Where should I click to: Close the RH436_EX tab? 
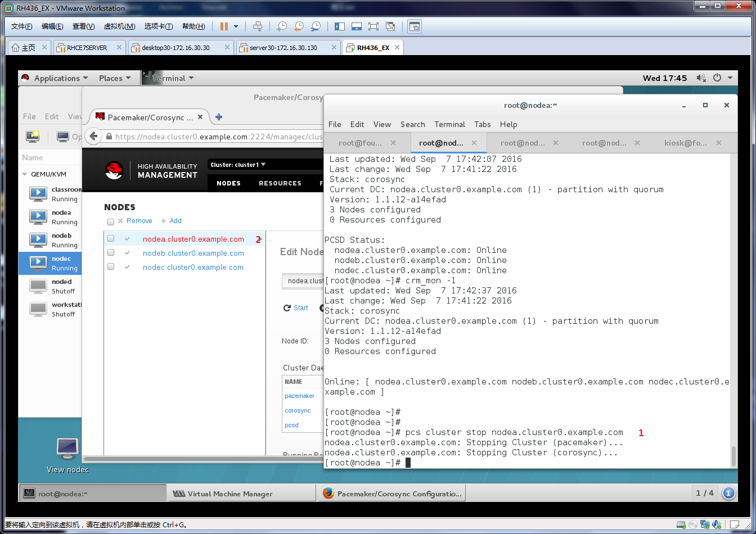tap(397, 48)
